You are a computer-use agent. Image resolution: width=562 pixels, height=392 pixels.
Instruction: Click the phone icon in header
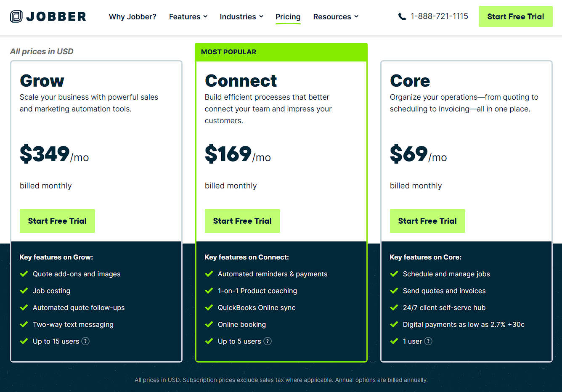pyautogui.click(x=402, y=16)
